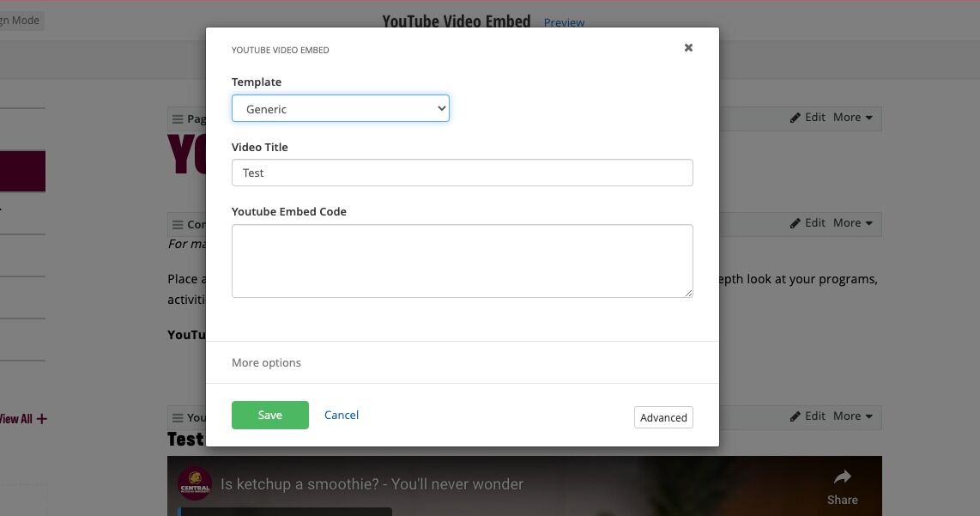Open the Advanced settings
The image size is (980, 516).
point(663,417)
